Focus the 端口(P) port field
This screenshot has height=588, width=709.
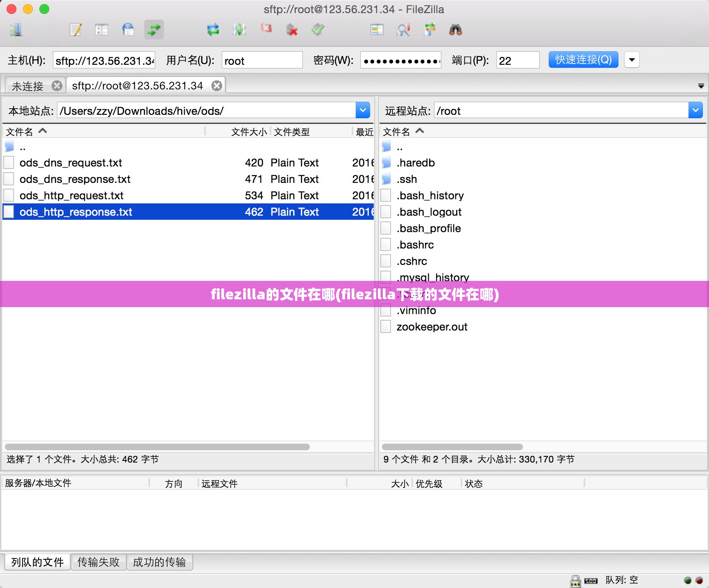point(518,60)
